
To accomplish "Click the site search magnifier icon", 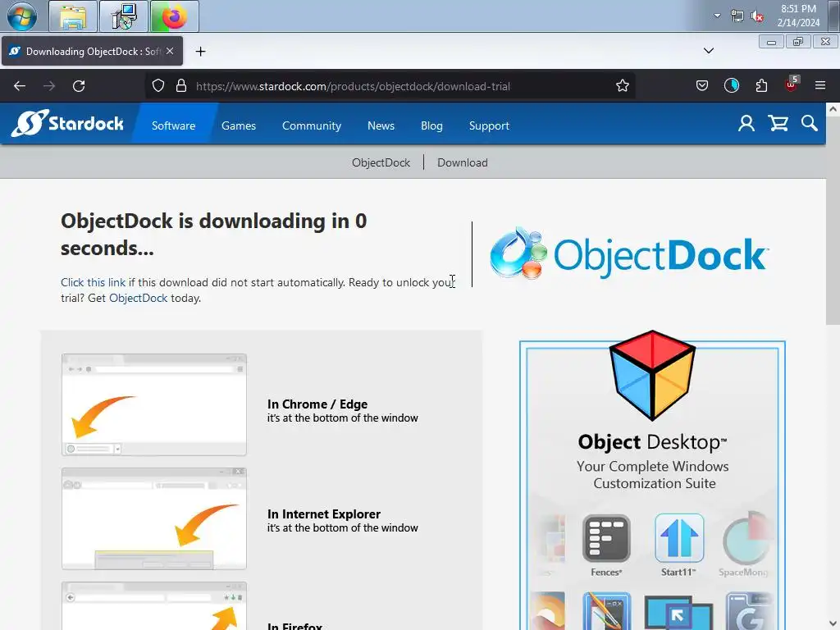I will (810, 124).
